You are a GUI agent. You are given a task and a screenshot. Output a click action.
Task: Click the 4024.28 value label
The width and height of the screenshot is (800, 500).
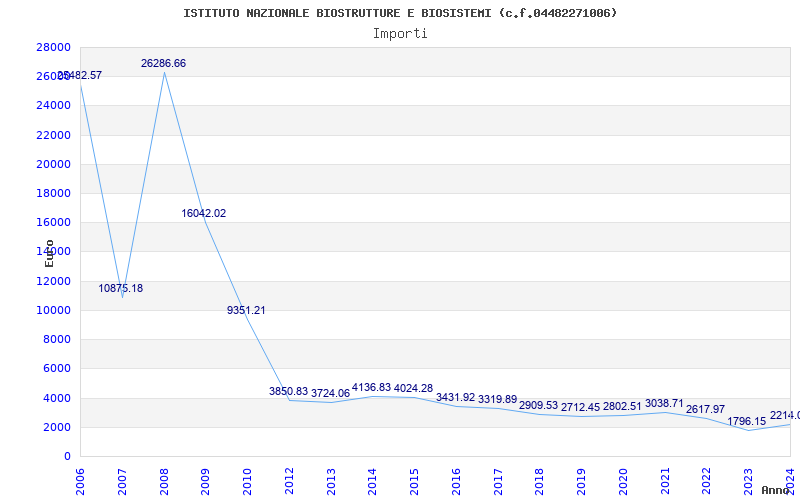[413, 389]
